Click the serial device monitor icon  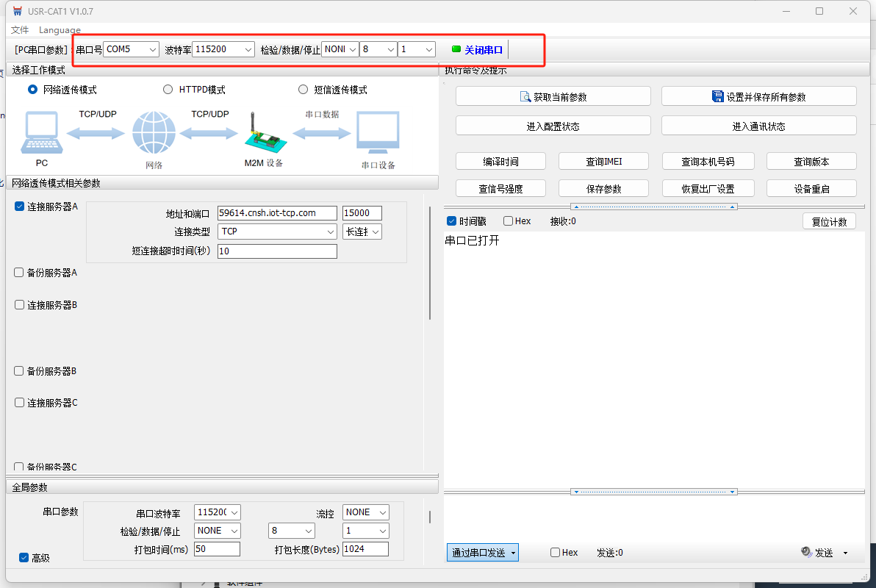(x=378, y=134)
